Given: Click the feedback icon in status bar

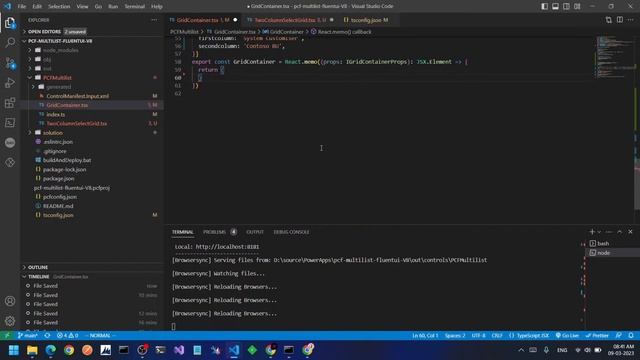Looking at the screenshot, I should (619, 336).
